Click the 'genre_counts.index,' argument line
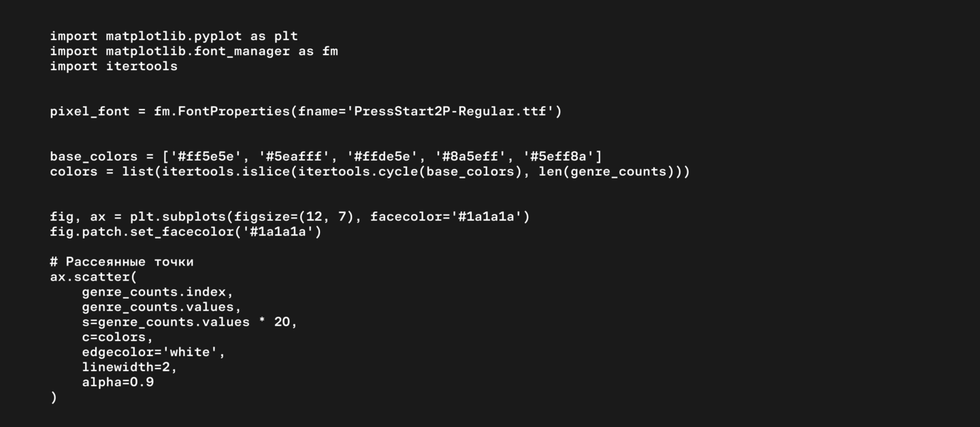The height and width of the screenshot is (427, 980). (157, 291)
